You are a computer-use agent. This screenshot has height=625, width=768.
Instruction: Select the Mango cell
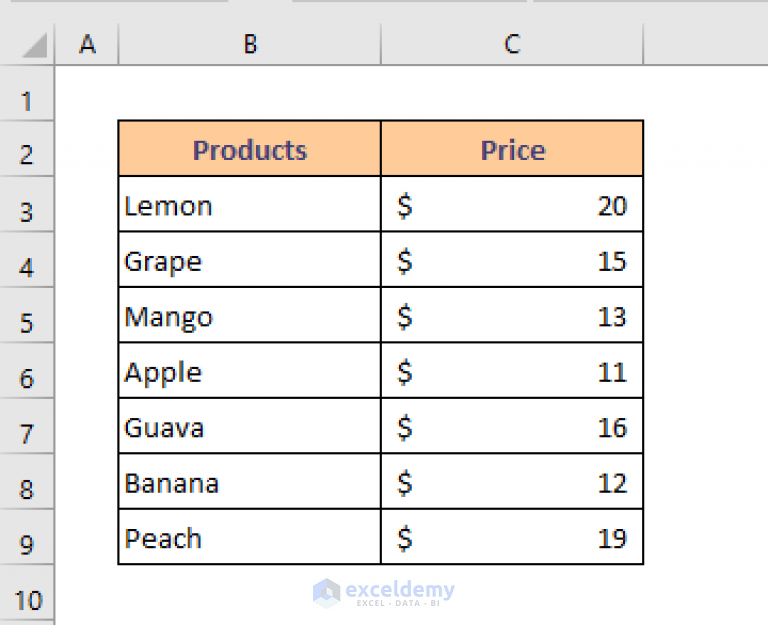click(250, 315)
